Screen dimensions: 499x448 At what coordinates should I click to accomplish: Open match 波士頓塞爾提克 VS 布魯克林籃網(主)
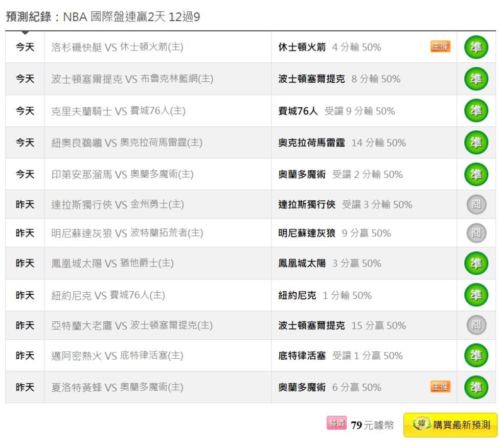pos(132,79)
